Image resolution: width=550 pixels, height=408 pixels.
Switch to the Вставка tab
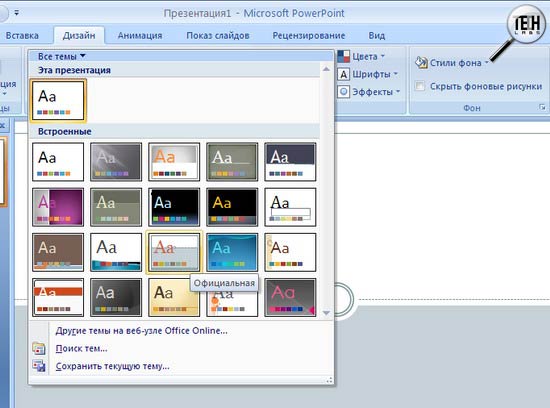point(22,35)
